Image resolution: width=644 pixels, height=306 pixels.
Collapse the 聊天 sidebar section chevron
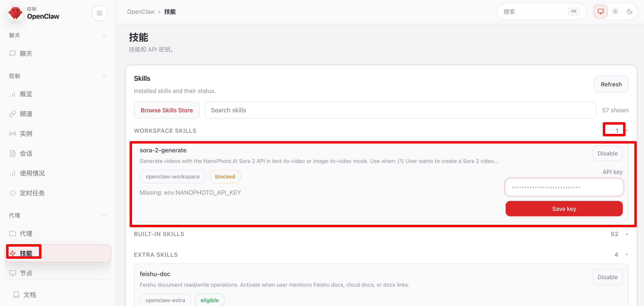point(104,36)
